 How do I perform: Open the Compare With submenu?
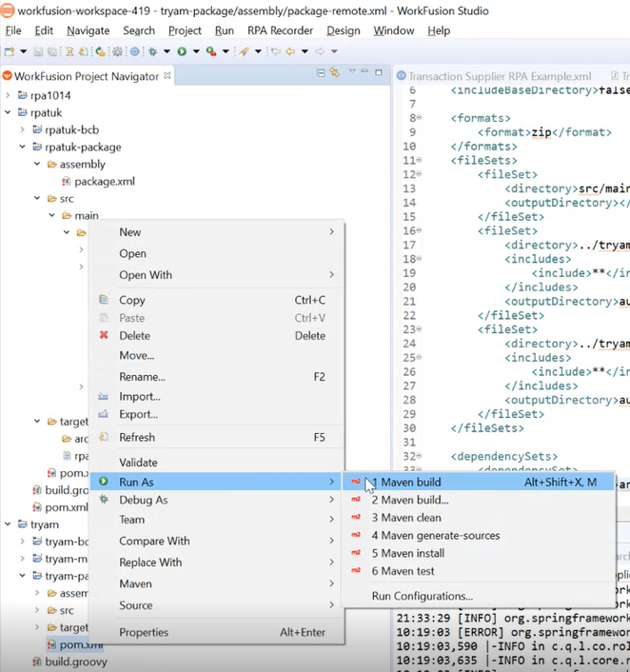click(x=216, y=541)
